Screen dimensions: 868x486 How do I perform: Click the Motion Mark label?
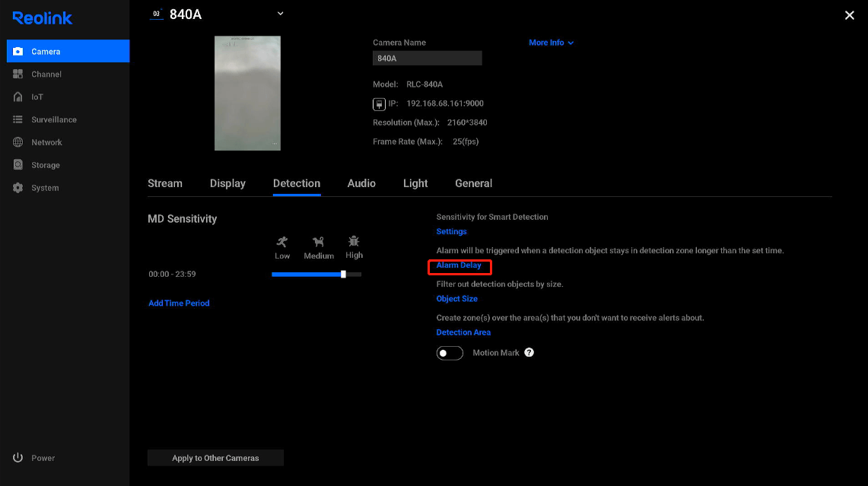(x=496, y=353)
